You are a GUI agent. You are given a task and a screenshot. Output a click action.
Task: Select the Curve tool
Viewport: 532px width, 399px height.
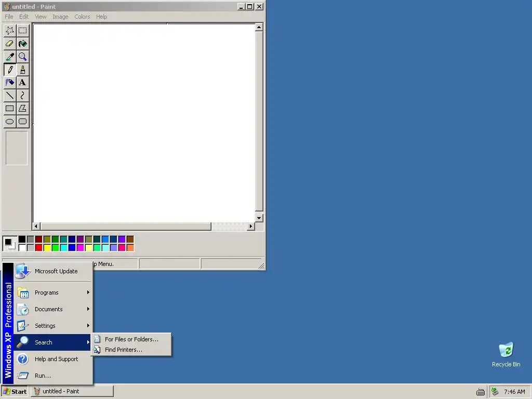[x=23, y=96]
